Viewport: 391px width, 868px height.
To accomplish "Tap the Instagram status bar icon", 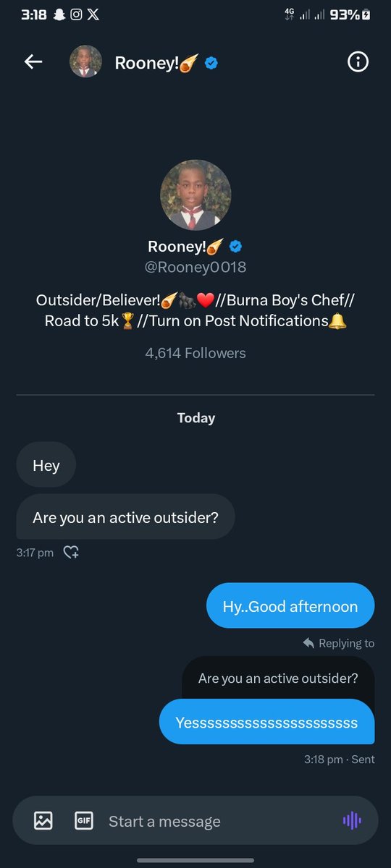I will pos(76,14).
